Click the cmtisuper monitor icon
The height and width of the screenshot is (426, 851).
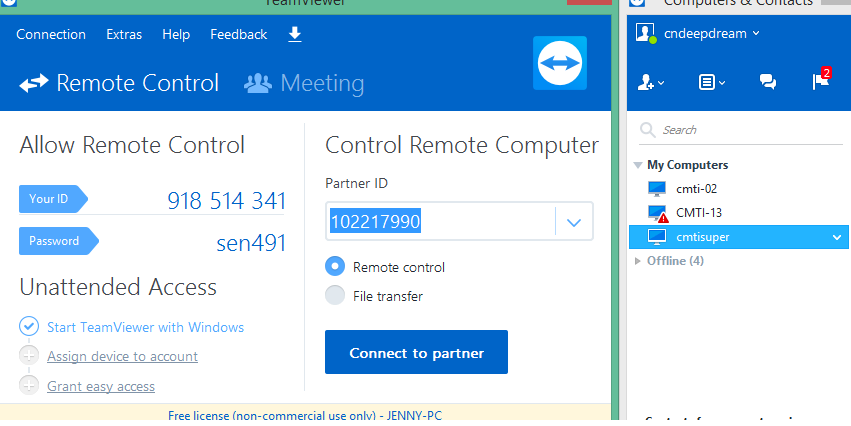(x=657, y=237)
